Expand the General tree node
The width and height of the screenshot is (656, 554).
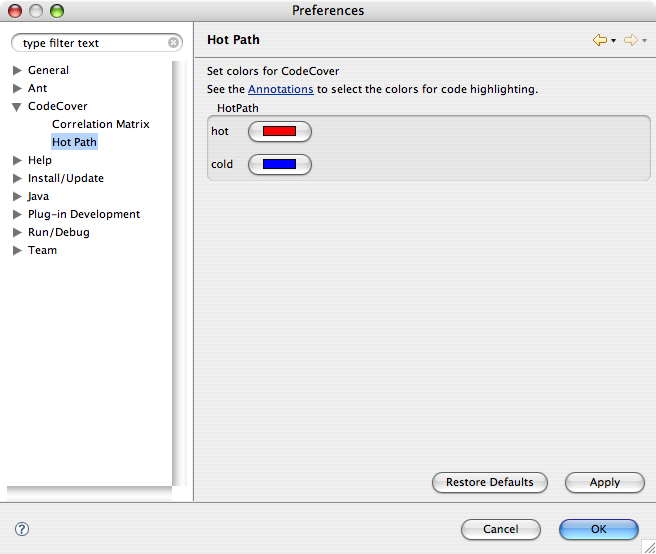pos(17,70)
